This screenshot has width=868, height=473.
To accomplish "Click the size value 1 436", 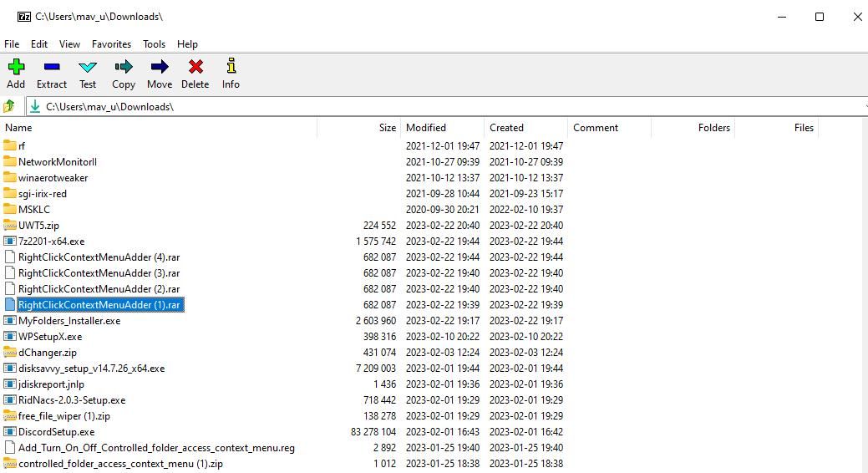I will [x=384, y=384].
